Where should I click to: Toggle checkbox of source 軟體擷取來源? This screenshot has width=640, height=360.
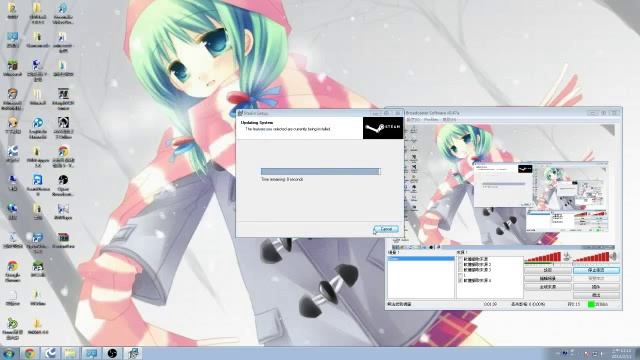coord(460,259)
